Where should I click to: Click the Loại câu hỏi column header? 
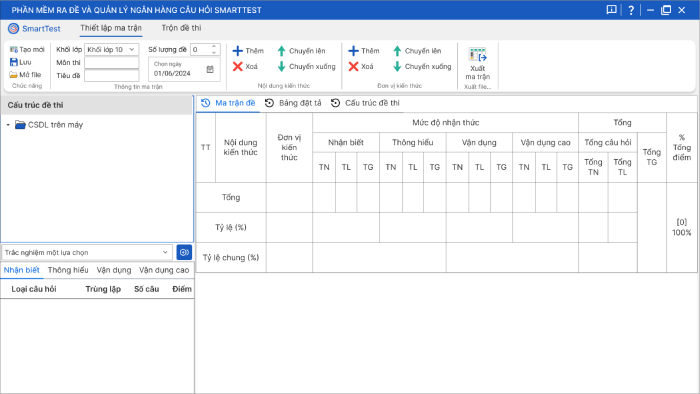34,289
